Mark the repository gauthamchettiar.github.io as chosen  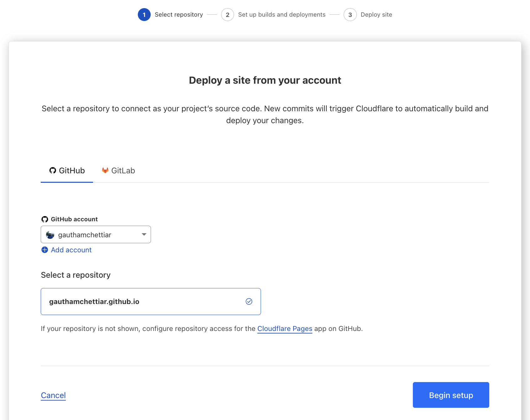click(150, 301)
